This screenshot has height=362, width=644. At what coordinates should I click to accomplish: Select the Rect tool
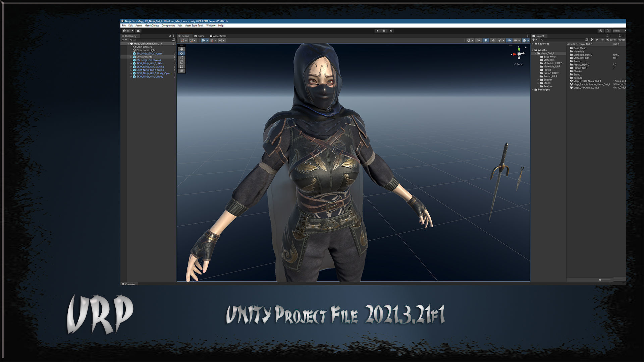click(181, 66)
